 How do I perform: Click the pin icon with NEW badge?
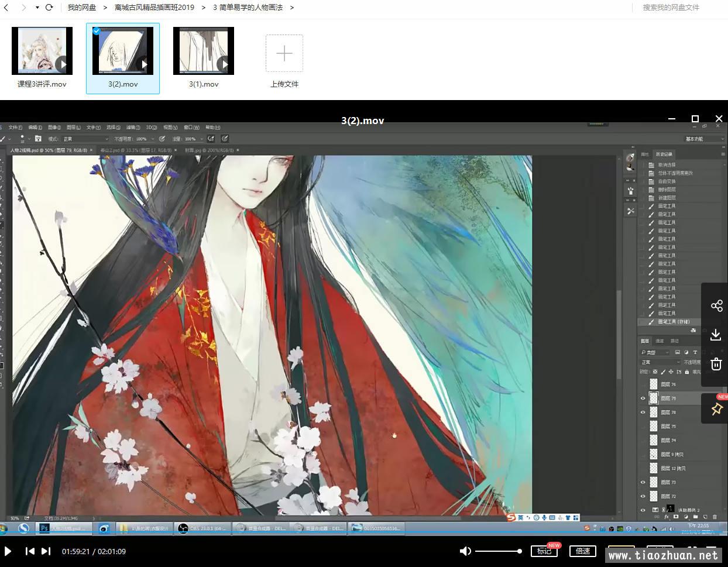click(x=716, y=409)
